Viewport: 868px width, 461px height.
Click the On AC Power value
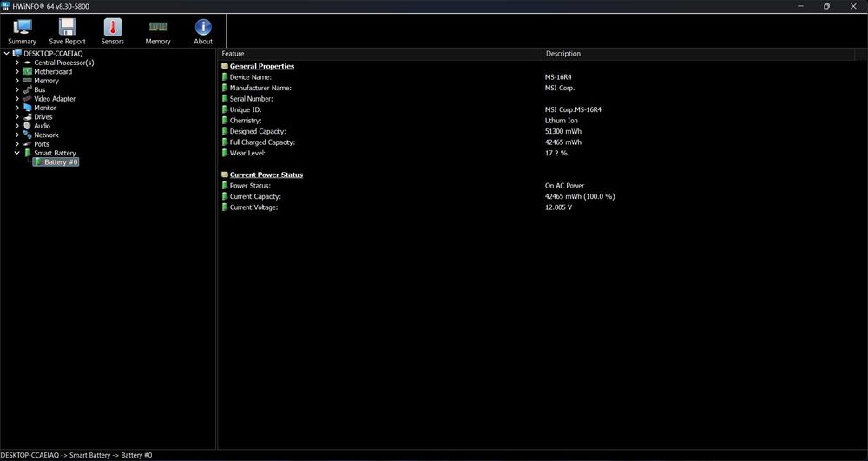[564, 186]
